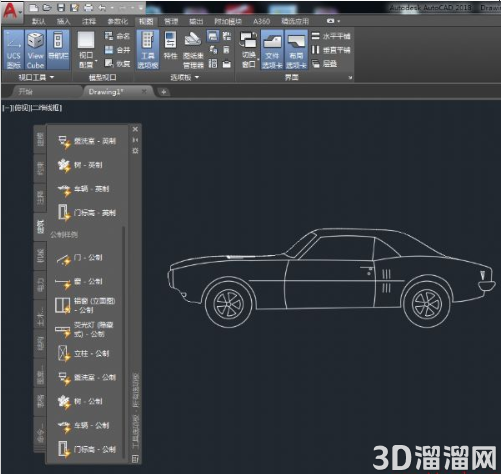Open the 图纸集管理器 sheet set manager
Viewport: 501px width, 474px height.
coord(193,50)
